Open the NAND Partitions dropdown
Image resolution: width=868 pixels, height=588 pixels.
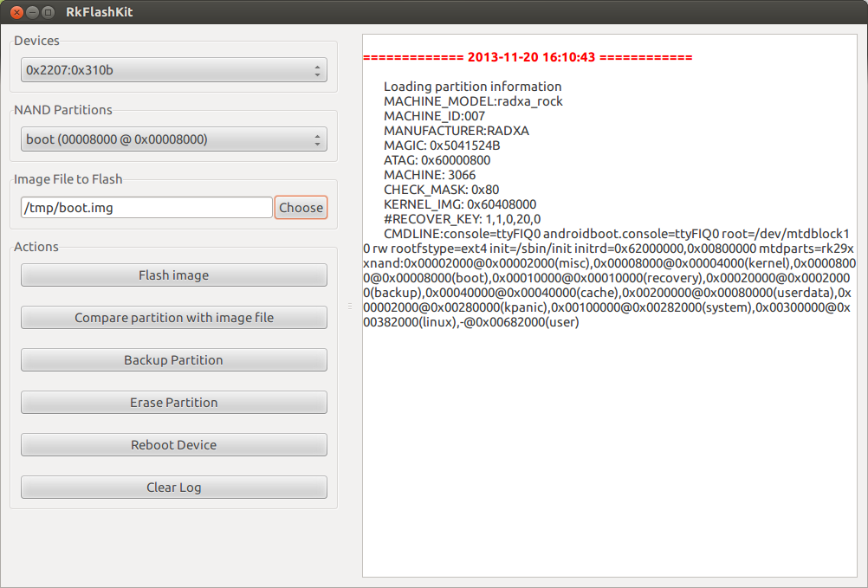[173, 139]
